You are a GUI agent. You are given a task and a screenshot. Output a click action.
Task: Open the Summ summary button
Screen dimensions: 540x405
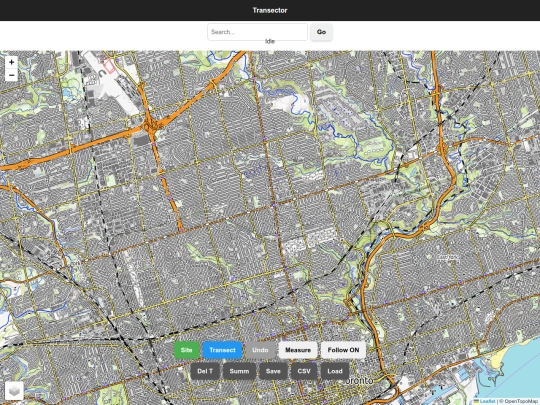click(239, 371)
